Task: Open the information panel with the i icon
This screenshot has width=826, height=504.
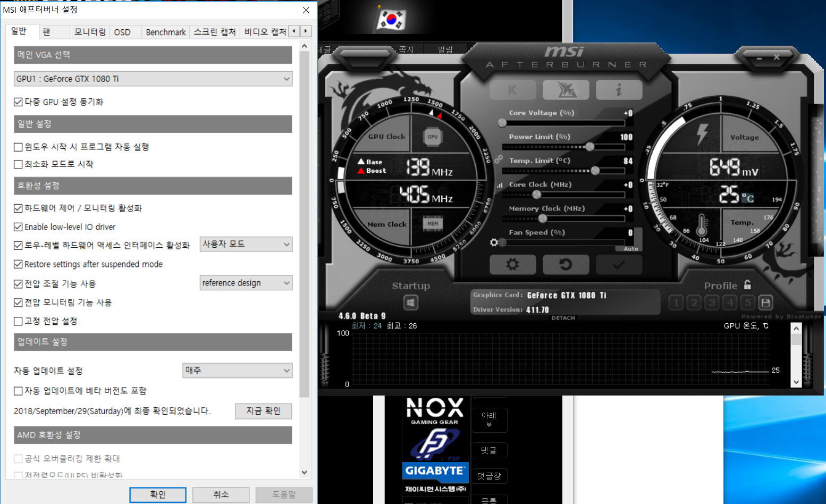Action: point(618,89)
